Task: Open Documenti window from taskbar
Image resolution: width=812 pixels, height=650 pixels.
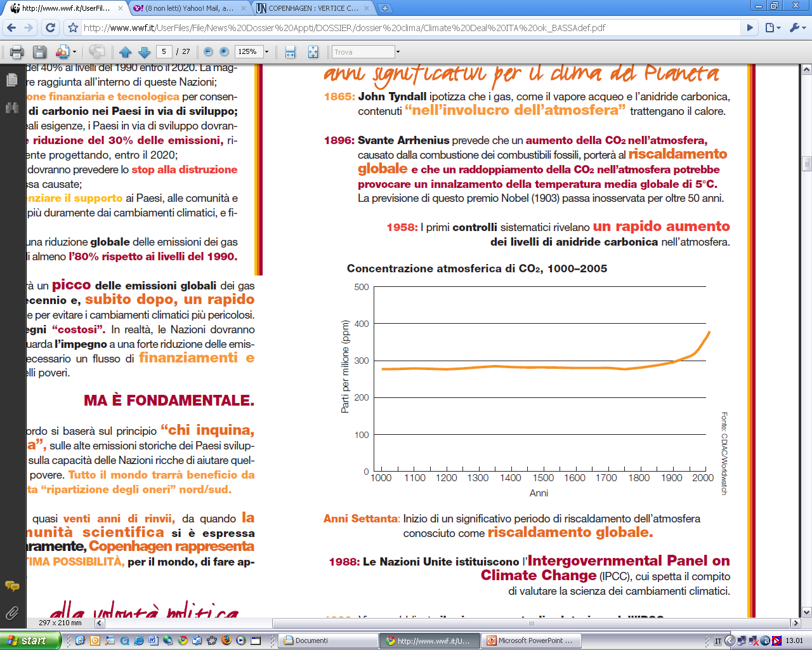Action: 327,640
